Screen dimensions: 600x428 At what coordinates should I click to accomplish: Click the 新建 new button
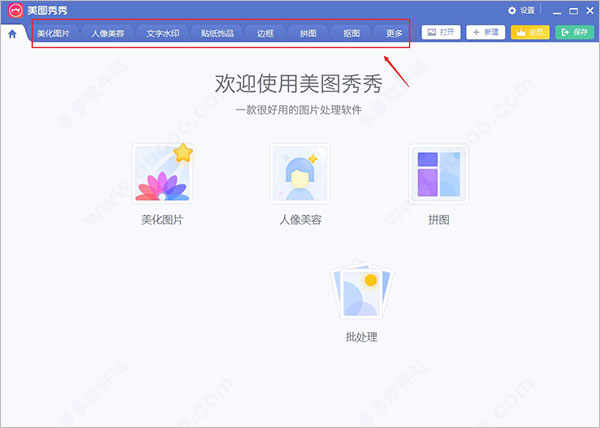pos(486,33)
